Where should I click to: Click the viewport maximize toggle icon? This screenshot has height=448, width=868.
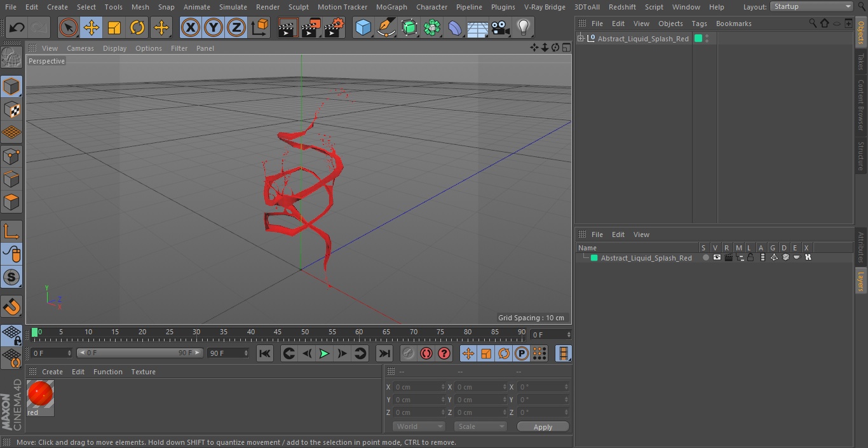click(566, 48)
